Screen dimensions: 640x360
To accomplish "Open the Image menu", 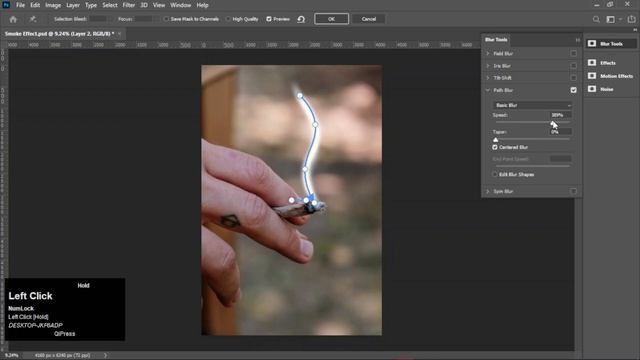I will coord(53,5).
